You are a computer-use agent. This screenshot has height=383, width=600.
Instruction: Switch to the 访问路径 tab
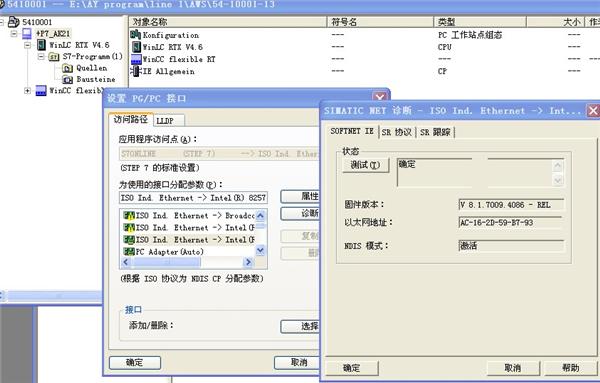(x=130, y=119)
